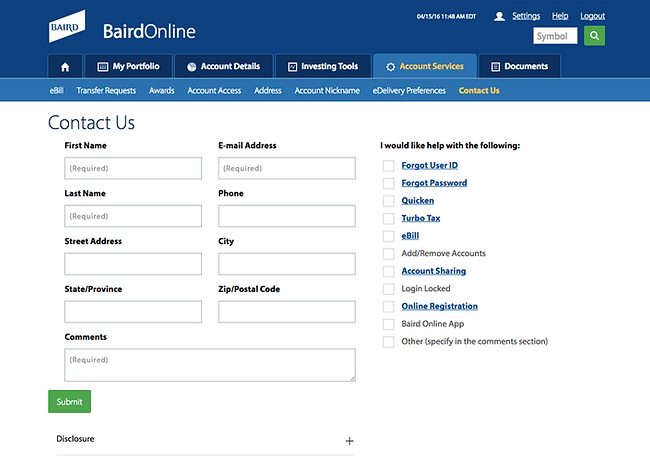Tick the Baird Online App checkbox
Viewport: 650px width, 459px height.
pyautogui.click(x=388, y=324)
